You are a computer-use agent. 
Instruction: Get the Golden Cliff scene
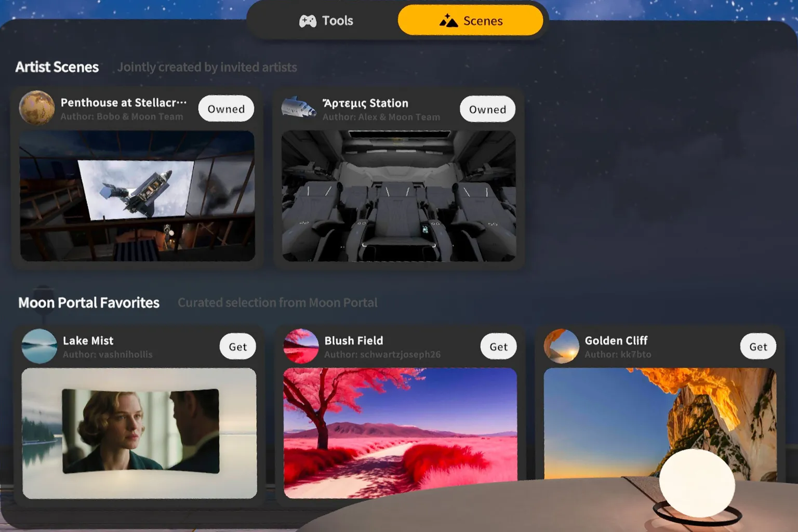click(757, 346)
